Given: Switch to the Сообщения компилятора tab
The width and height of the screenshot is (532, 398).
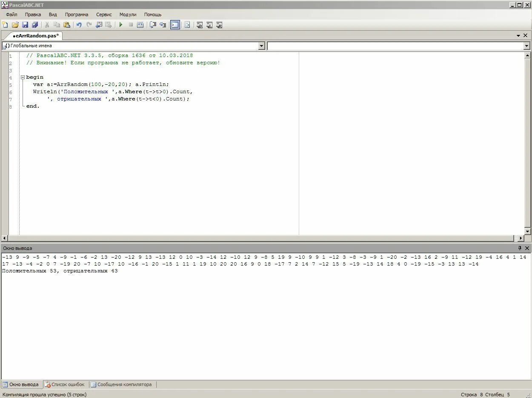Looking at the screenshot, I should coord(121,384).
